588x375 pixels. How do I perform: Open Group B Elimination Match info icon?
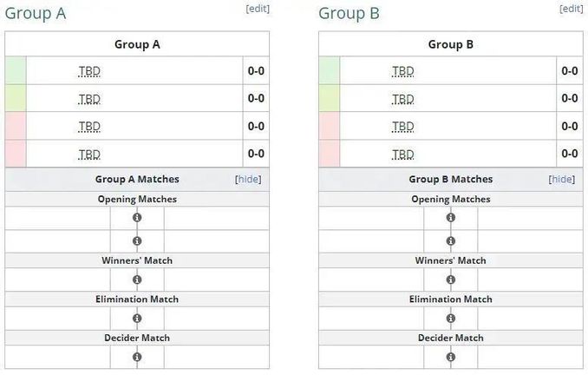[x=451, y=318]
